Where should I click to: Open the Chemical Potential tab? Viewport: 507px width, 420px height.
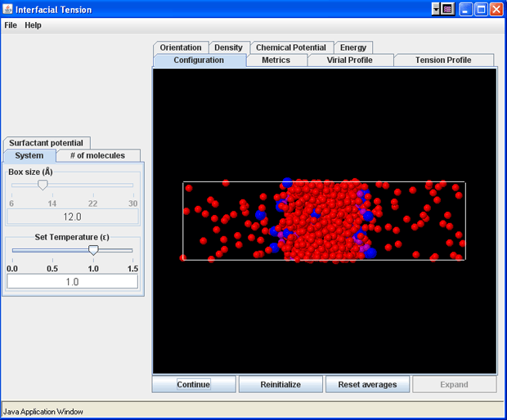coord(291,47)
